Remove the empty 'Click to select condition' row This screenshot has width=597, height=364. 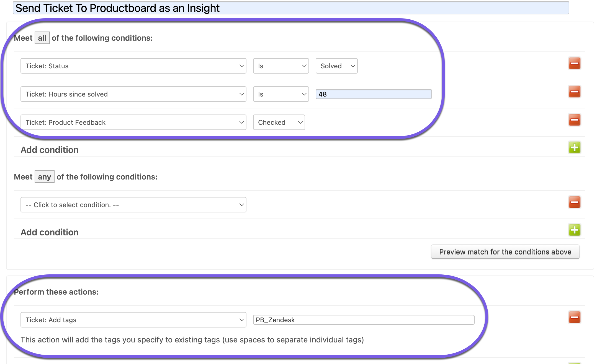[574, 202]
